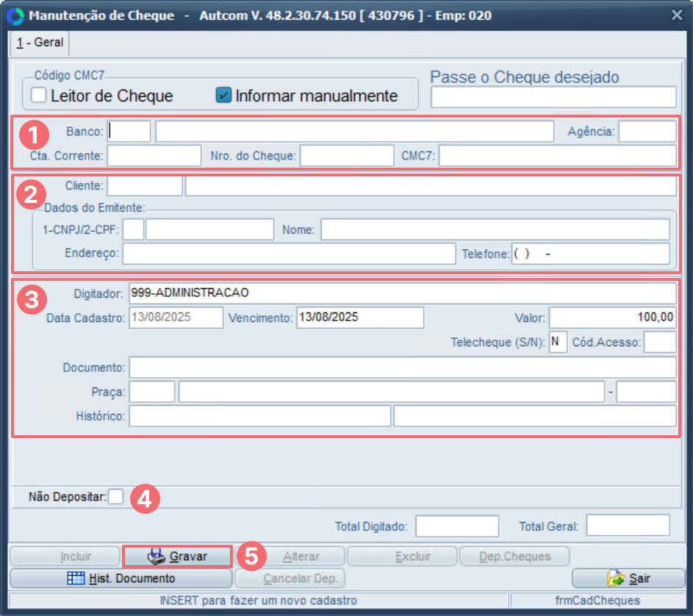
Task: Click the Total Geral field
Action: pos(628,526)
